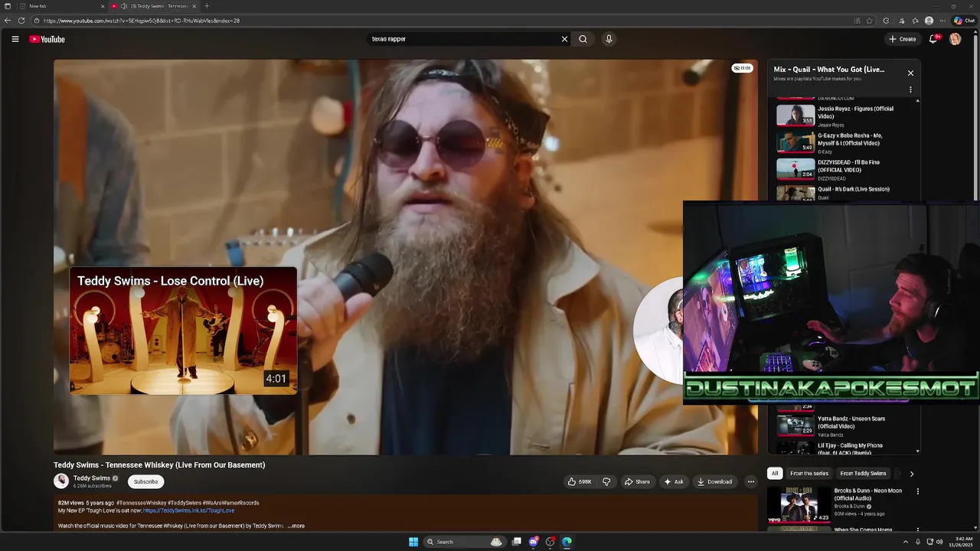Add page to favorites with star icon
The image size is (980, 551).
(x=870, y=21)
